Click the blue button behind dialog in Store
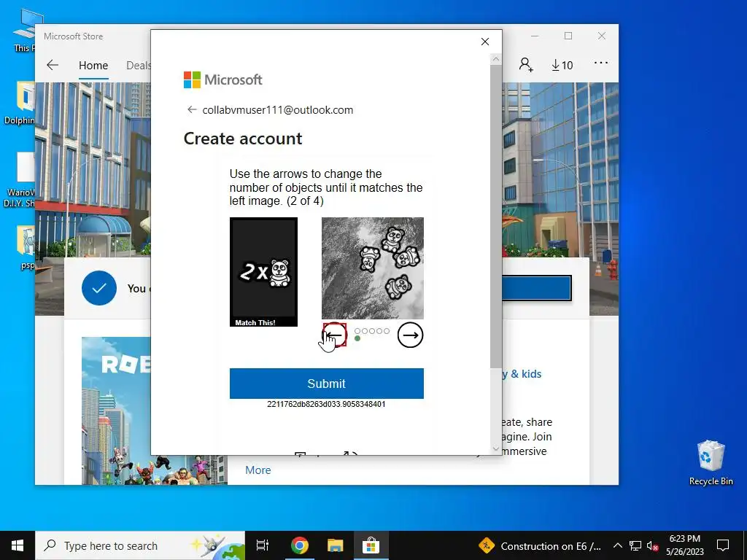The width and height of the screenshot is (747, 560). click(537, 288)
